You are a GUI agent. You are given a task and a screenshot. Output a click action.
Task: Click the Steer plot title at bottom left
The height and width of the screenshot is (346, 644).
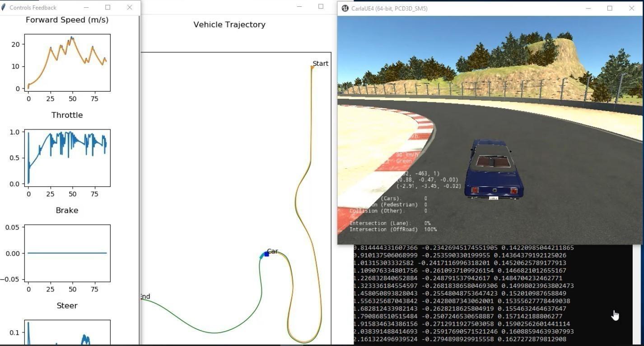[x=67, y=305]
